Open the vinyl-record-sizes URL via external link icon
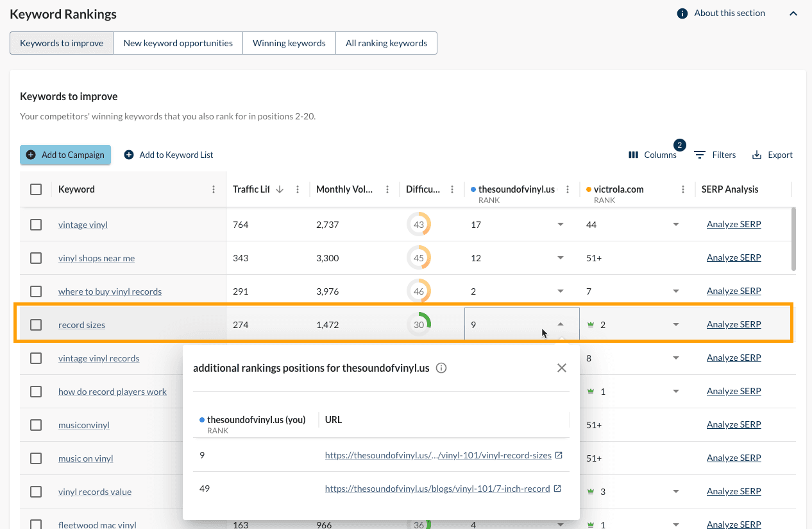Image resolution: width=812 pixels, height=529 pixels. pos(558,455)
